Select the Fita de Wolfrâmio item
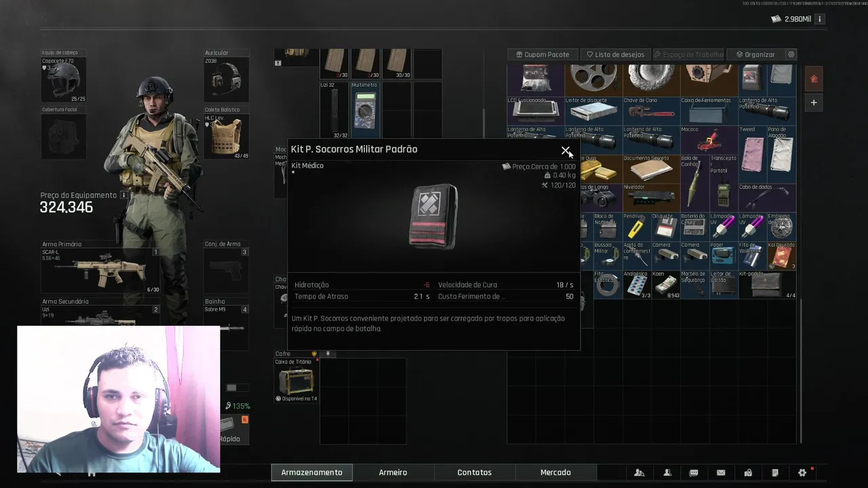Viewport: 868px width, 488px height. [752, 256]
